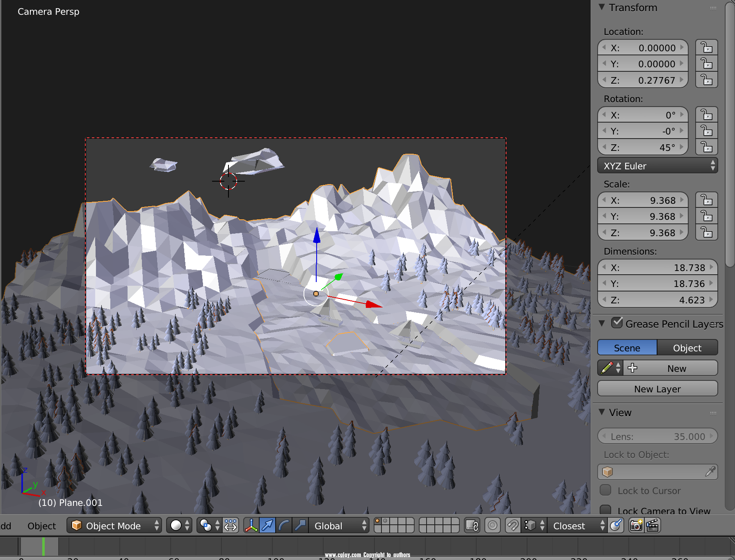Open the Closest snap target dropdown
This screenshot has width=735, height=560.
pyautogui.click(x=577, y=526)
